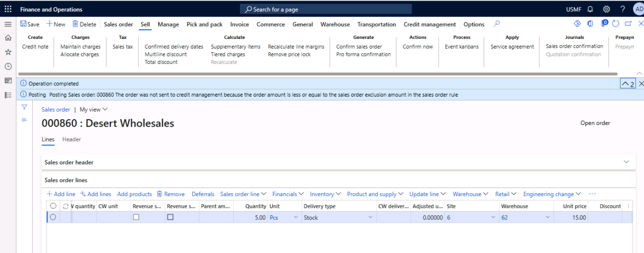Open the Help question mark icon
This screenshot has width=644, height=253.
pyautogui.click(x=622, y=9)
